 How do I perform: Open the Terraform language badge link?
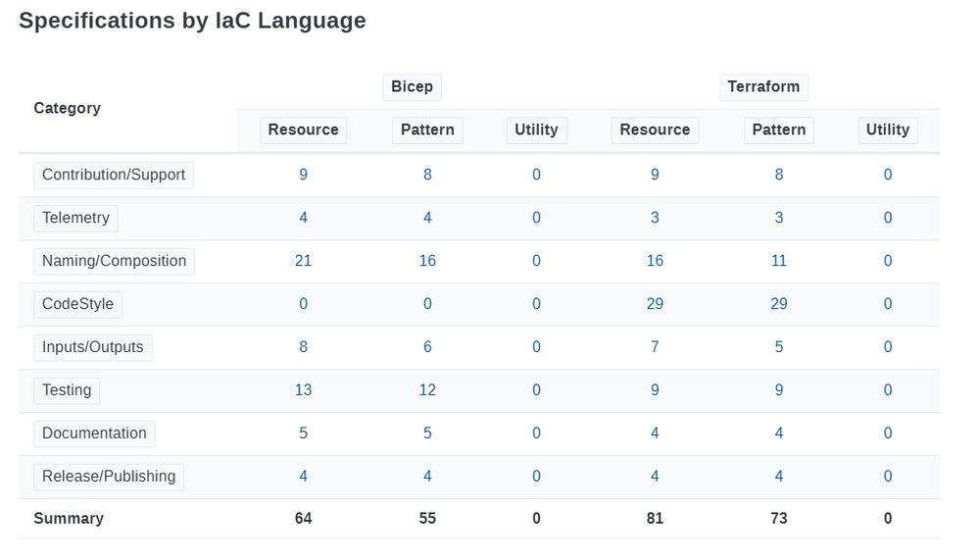763,87
